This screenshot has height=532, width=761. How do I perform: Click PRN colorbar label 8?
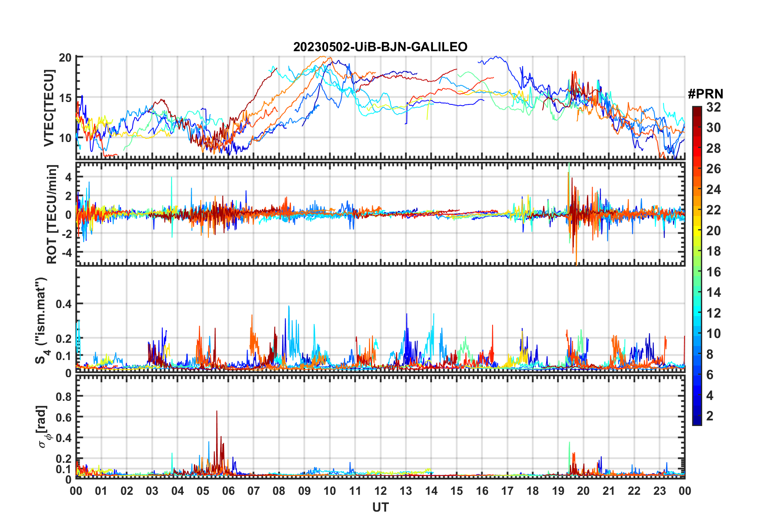(x=710, y=354)
